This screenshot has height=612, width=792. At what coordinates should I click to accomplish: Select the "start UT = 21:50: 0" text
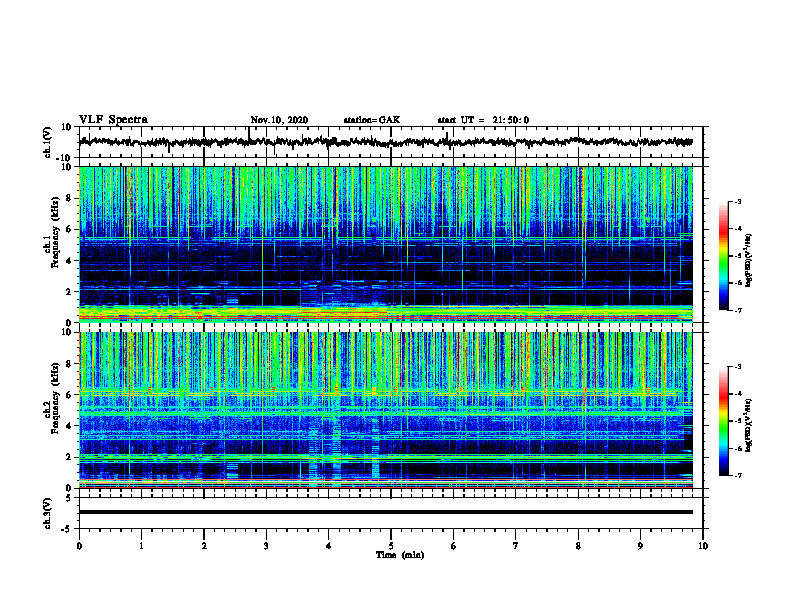(x=483, y=120)
